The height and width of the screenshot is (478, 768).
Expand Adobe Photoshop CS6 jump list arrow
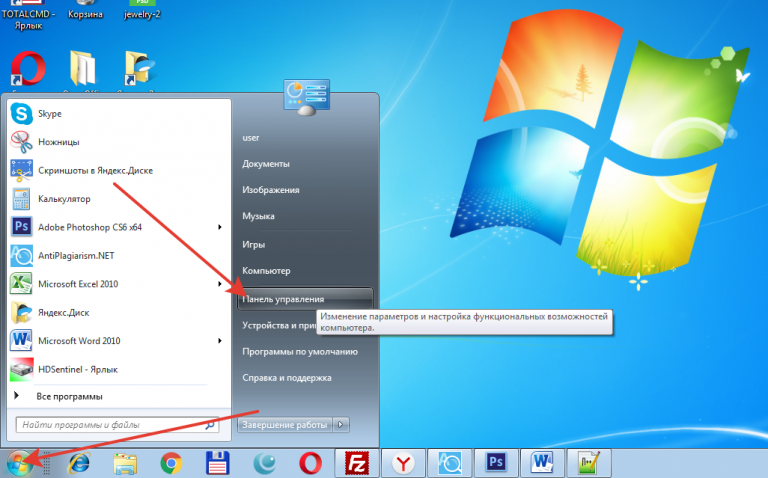pyautogui.click(x=220, y=227)
